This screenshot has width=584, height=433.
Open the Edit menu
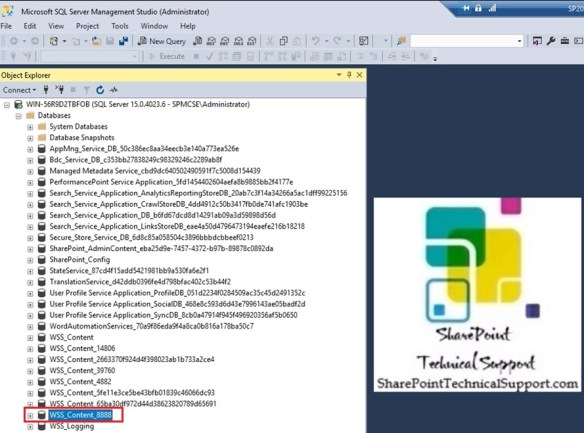click(x=30, y=26)
